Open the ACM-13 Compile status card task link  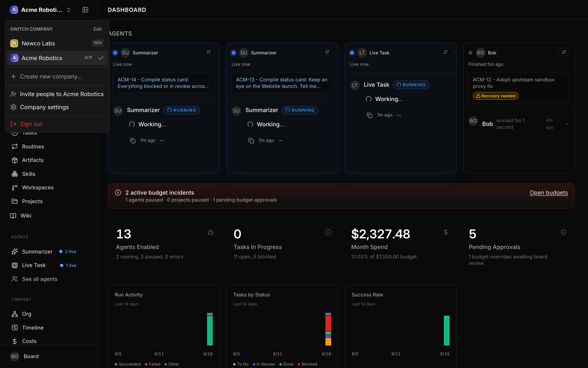point(282,83)
